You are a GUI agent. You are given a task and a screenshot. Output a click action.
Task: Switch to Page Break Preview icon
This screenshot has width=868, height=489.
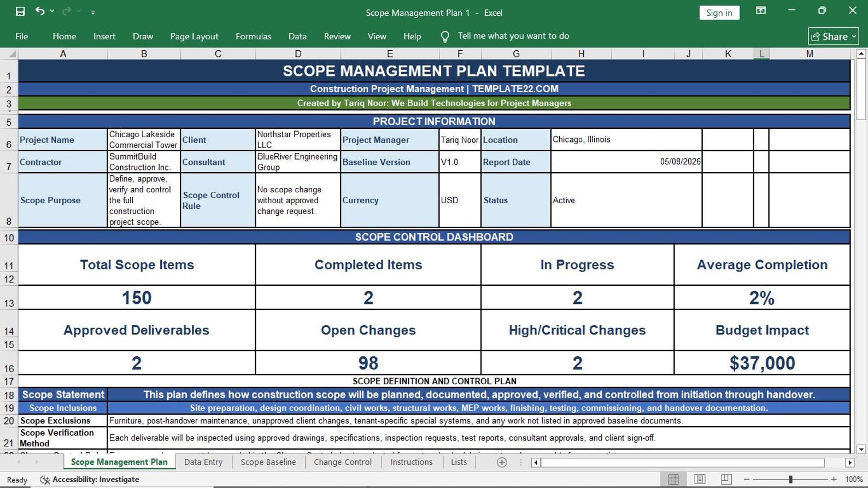pyautogui.click(x=726, y=479)
